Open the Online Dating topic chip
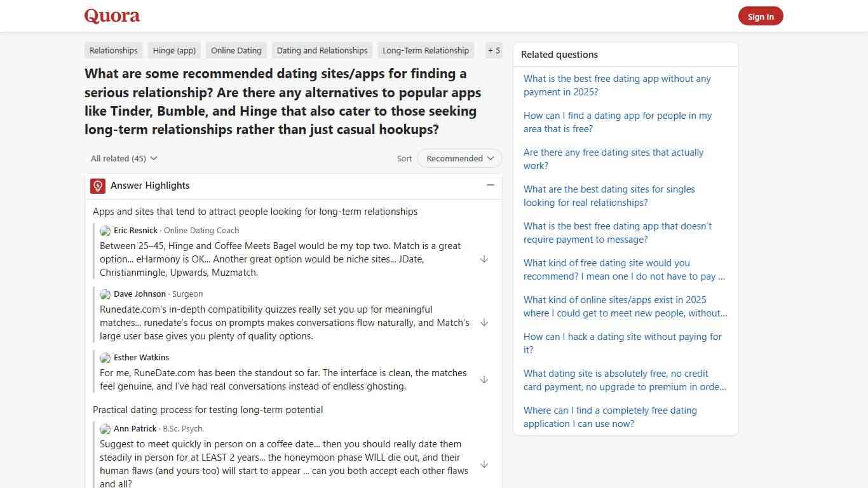This screenshot has width=868, height=488. [236, 50]
